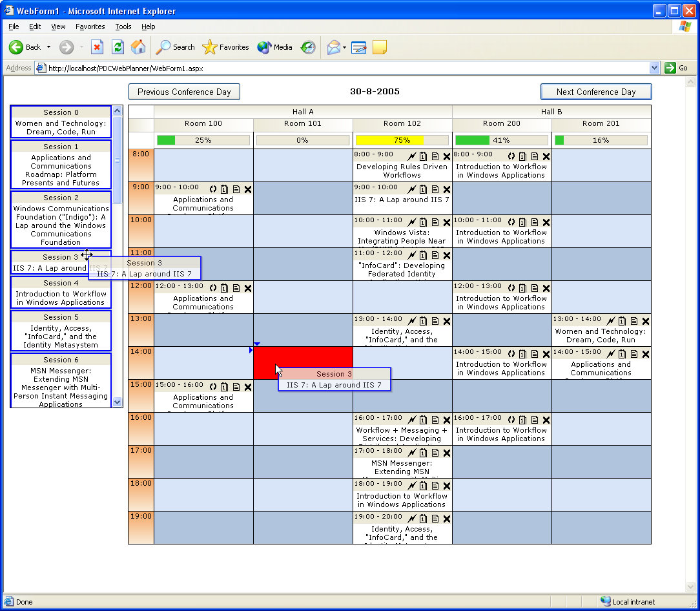Select Session 4 Introduction to Workflow card

click(61, 292)
